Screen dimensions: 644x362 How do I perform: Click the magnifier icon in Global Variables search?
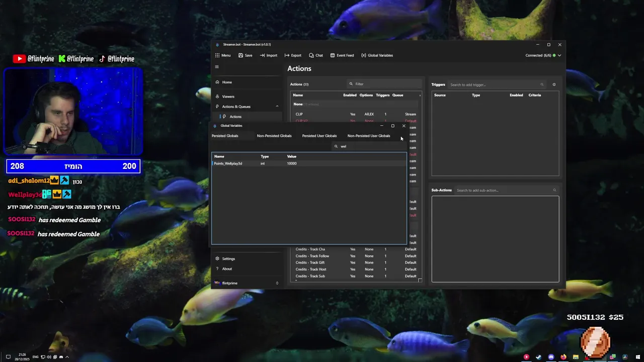pos(336,146)
